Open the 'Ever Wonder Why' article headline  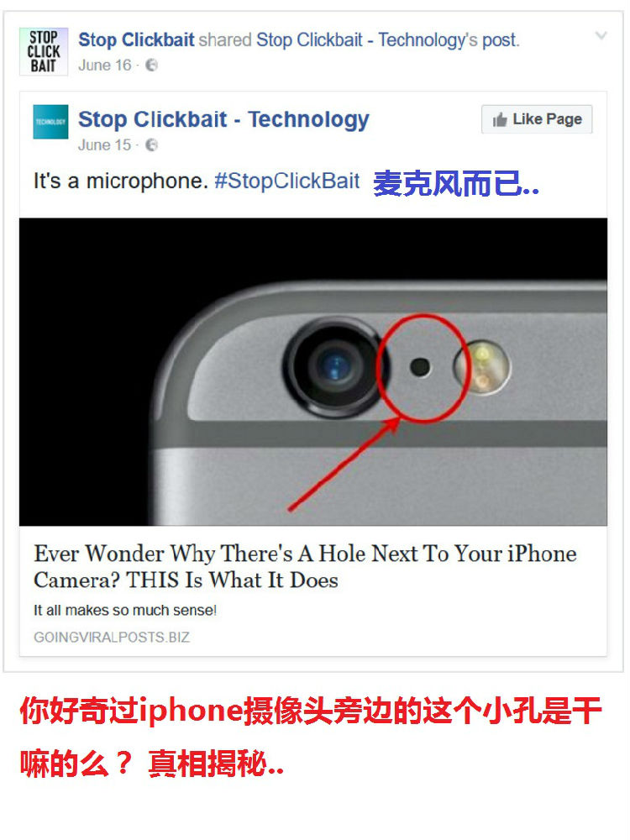305,567
